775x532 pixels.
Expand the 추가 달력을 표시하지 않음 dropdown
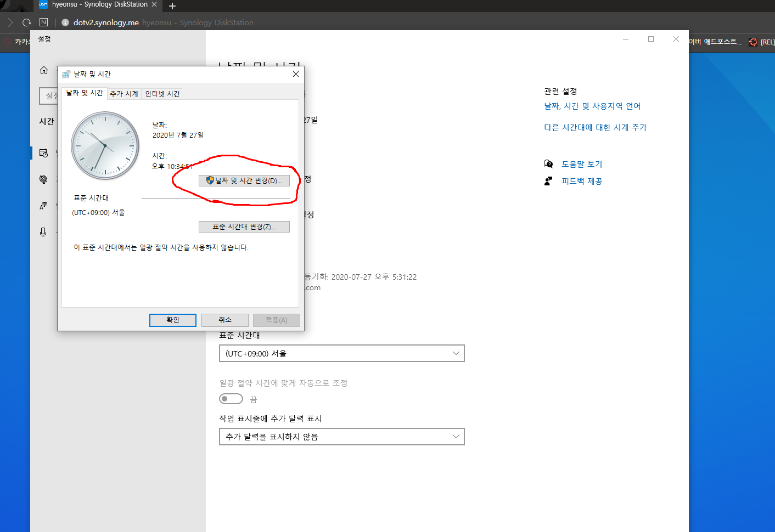point(342,437)
